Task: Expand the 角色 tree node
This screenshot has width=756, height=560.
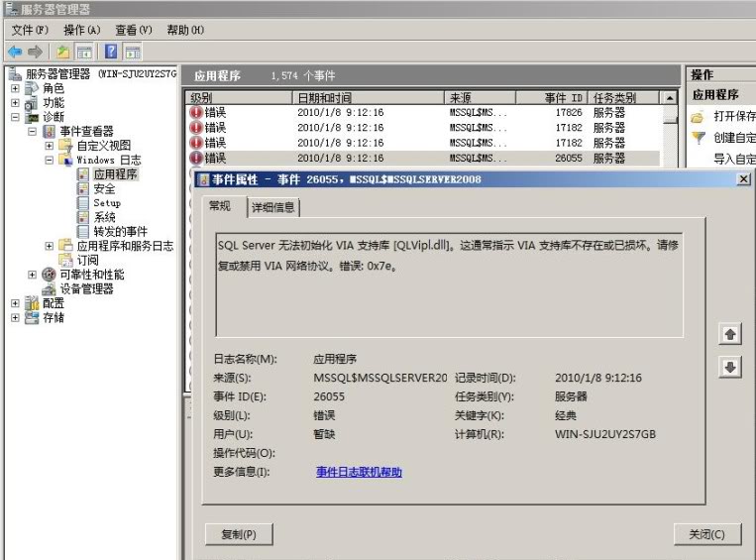Action: click(x=15, y=88)
